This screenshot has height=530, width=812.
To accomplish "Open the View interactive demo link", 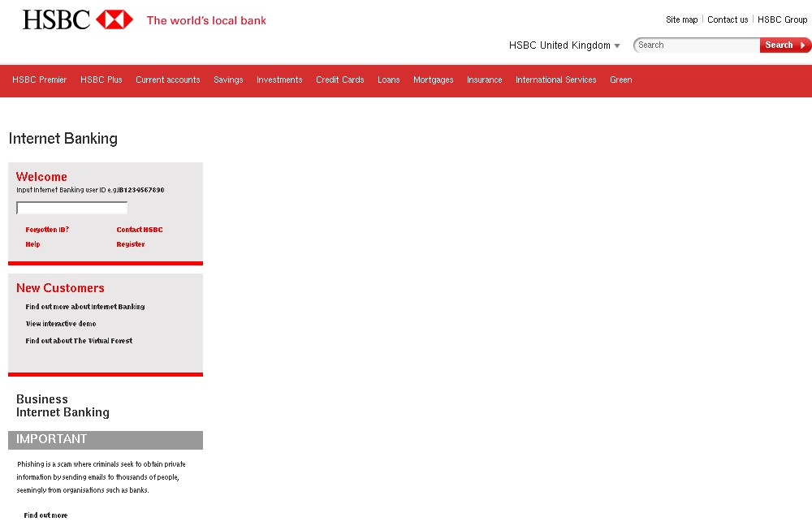I will pyautogui.click(x=61, y=324).
